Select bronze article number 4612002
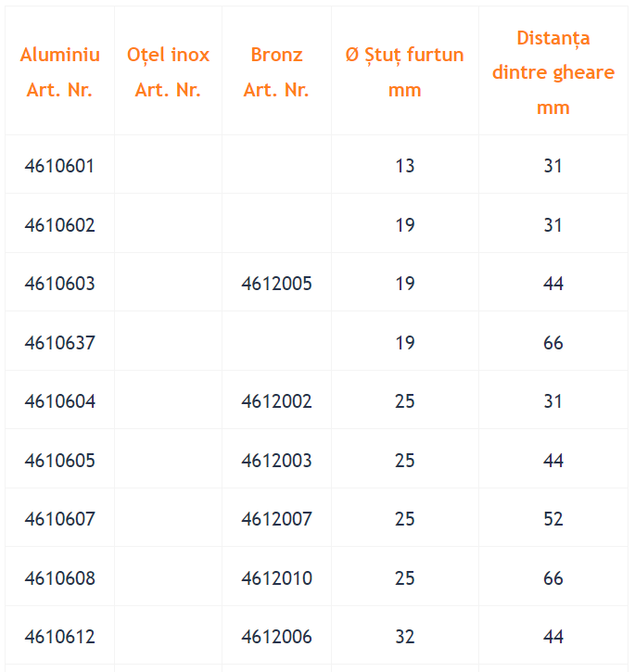 pyautogui.click(x=276, y=401)
